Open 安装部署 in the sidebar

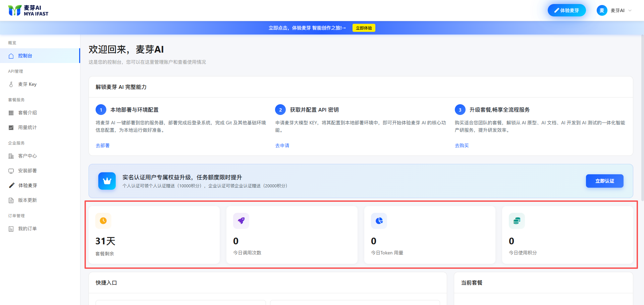click(40, 171)
